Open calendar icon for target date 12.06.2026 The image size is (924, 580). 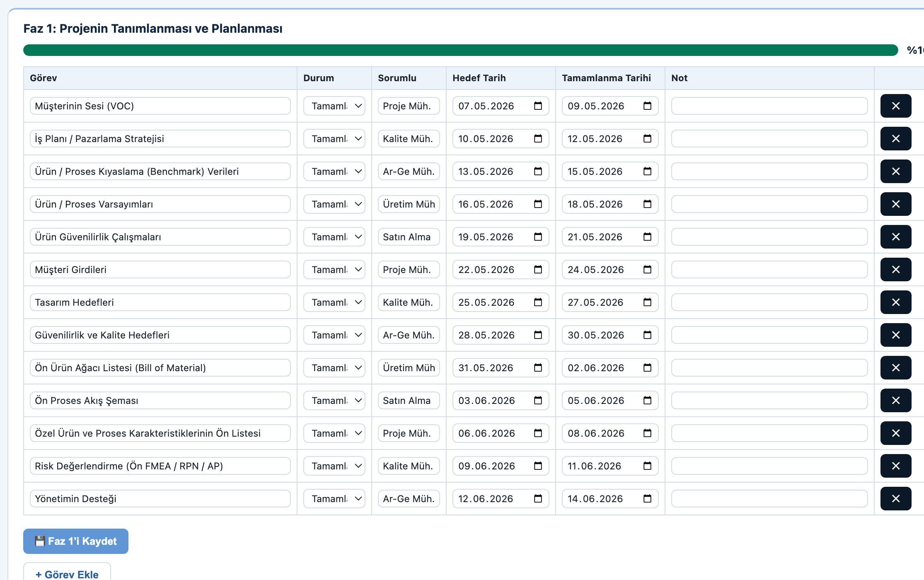pos(538,499)
